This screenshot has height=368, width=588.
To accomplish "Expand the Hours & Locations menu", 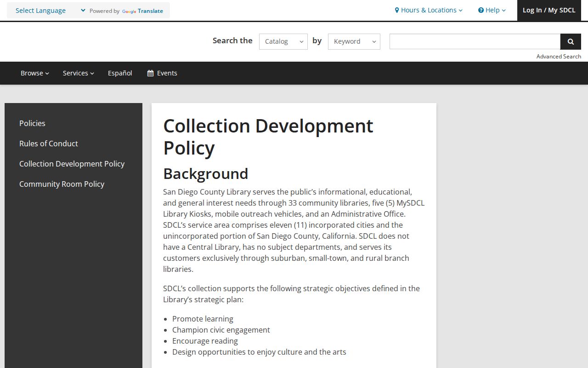I will (429, 10).
